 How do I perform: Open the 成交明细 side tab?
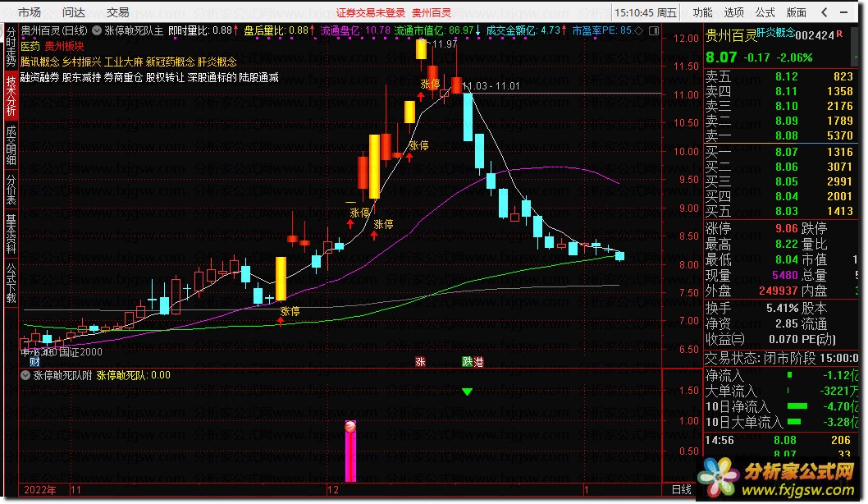(x=11, y=145)
